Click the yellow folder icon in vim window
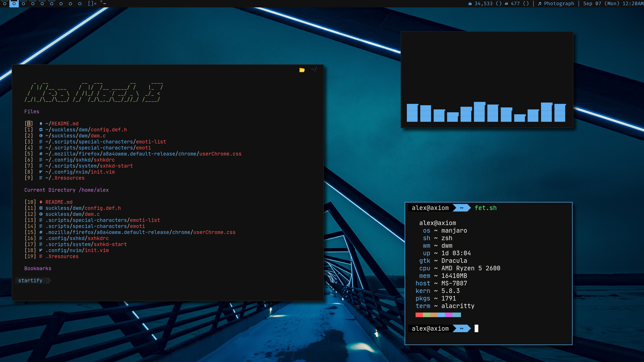This screenshot has height=362, width=644. [x=302, y=70]
